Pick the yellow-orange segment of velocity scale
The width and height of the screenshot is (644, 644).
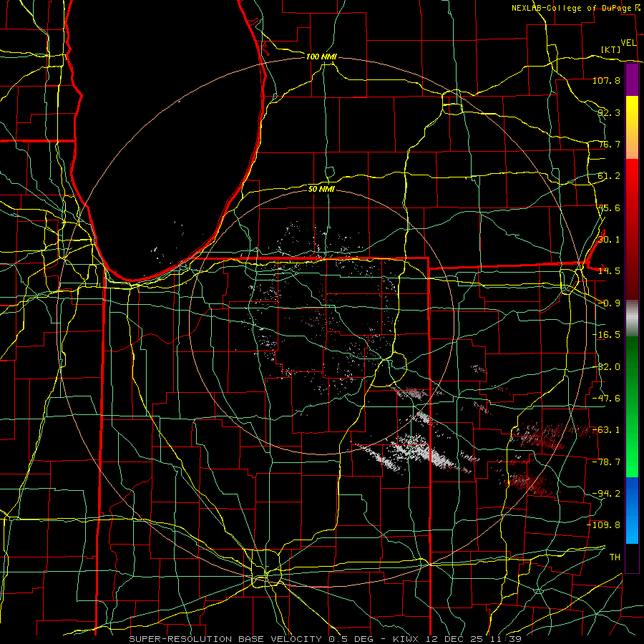click(632, 127)
